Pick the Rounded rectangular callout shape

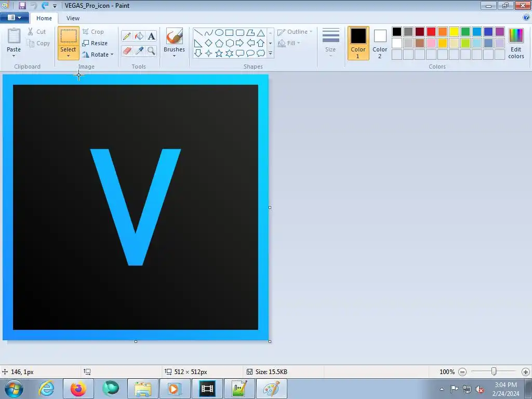240,54
